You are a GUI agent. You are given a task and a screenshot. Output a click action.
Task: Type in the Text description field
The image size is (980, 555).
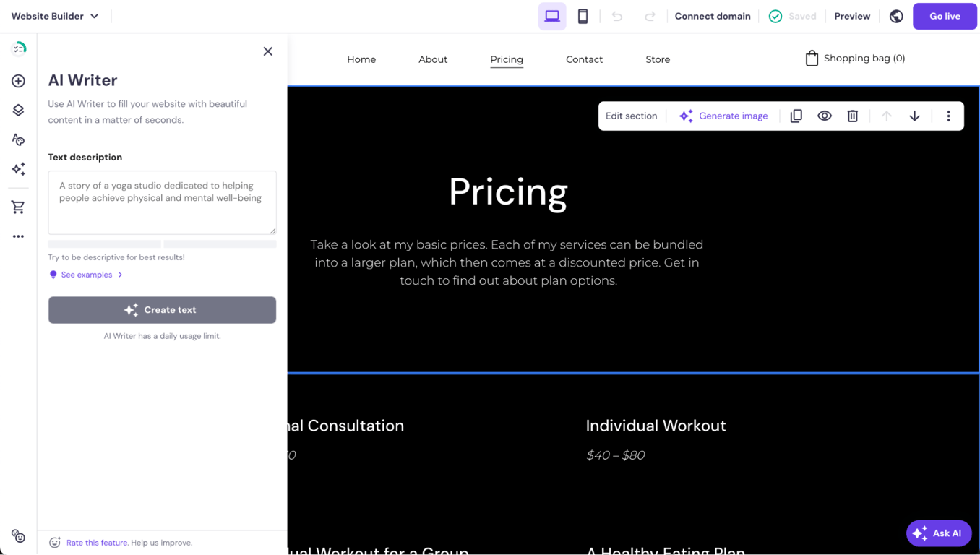tap(162, 202)
